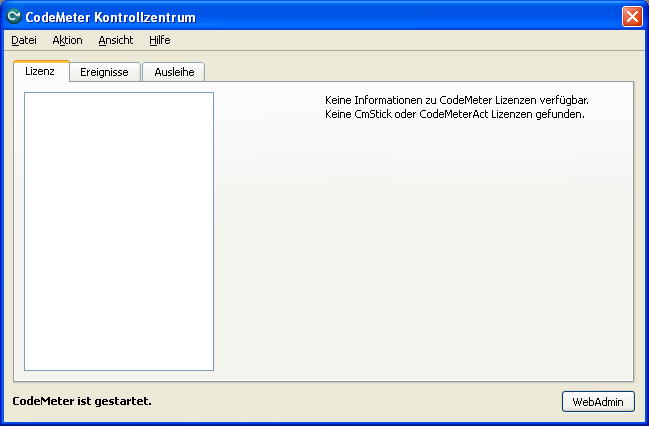Click the 'CodeMeter ist gestartet.' status text
Image resolution: width=649 pixels, height=426 pixels.
coord(81,401)
